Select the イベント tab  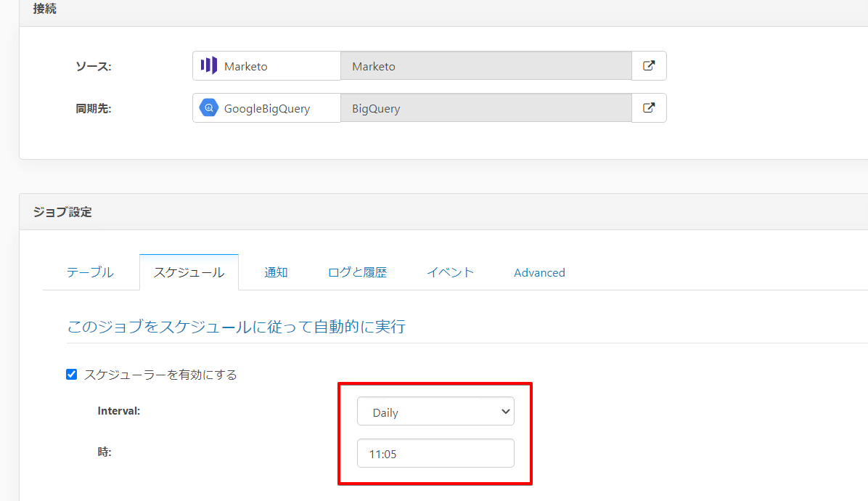(450, 272)
